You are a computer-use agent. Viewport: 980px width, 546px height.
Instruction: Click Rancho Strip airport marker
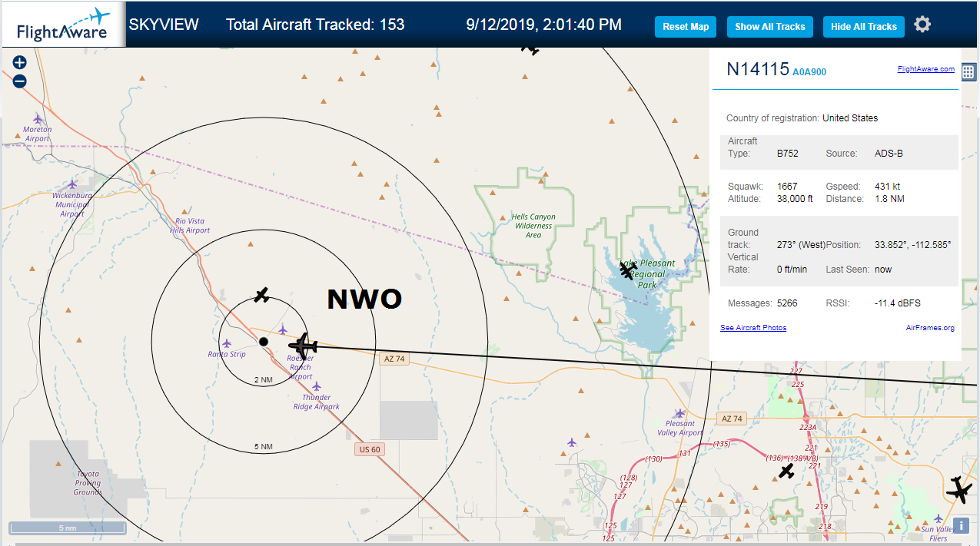point(227,343)
